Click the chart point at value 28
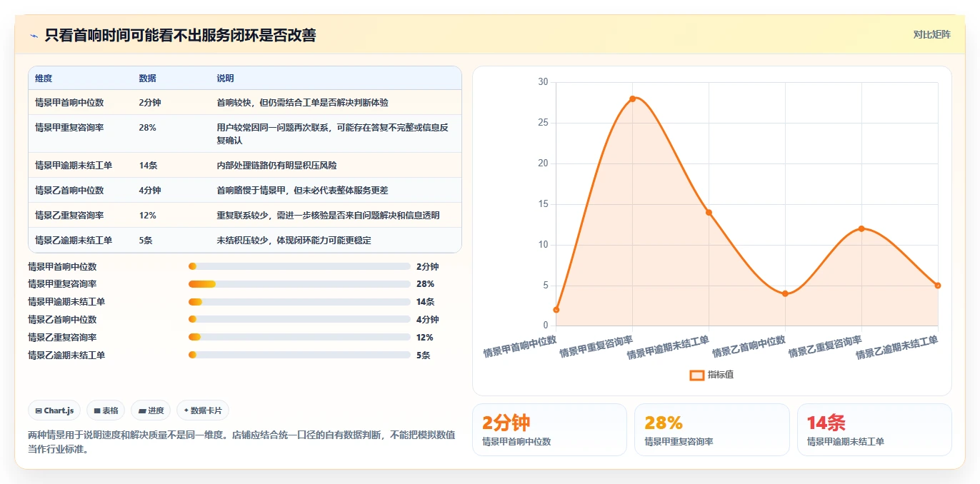 [x=632, y=99]
